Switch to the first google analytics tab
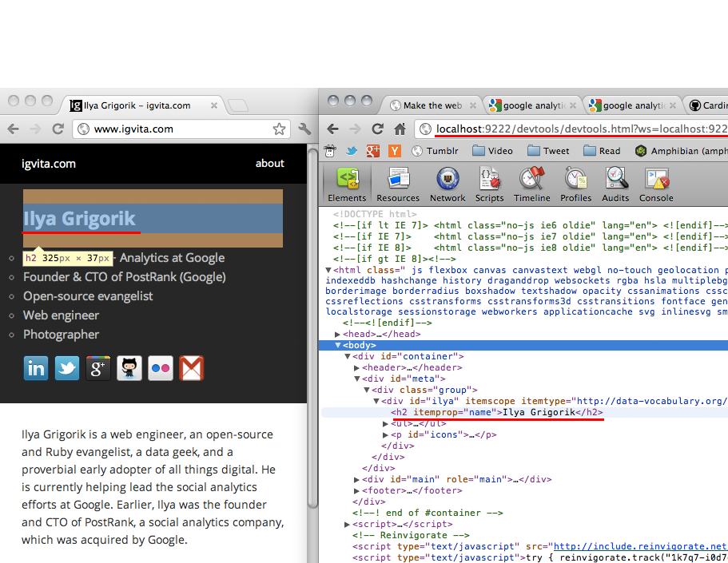This screenshot has height=563, width=728. [x=533, y=105]
